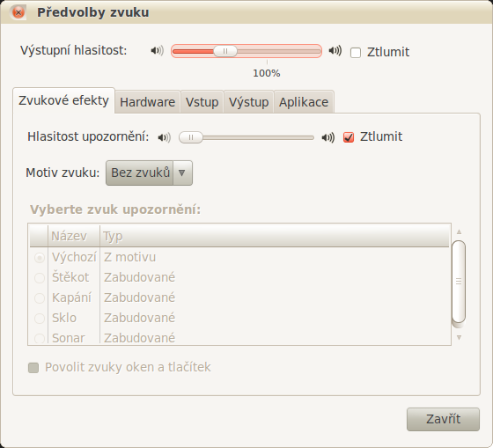
Task: Click the scrollbar down arrow of sound list
Action: click(459, 338)
